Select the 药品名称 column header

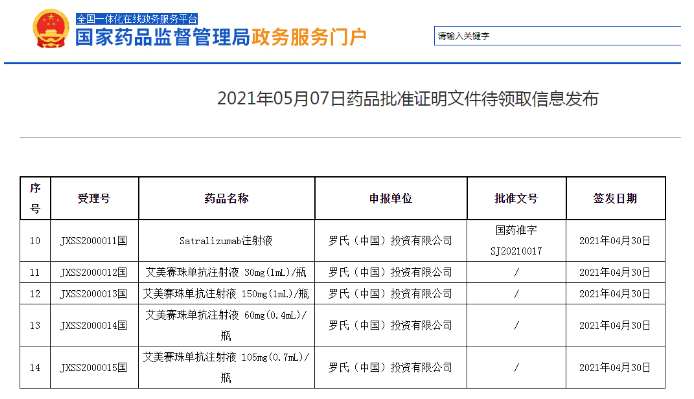[x=227, y=198]
